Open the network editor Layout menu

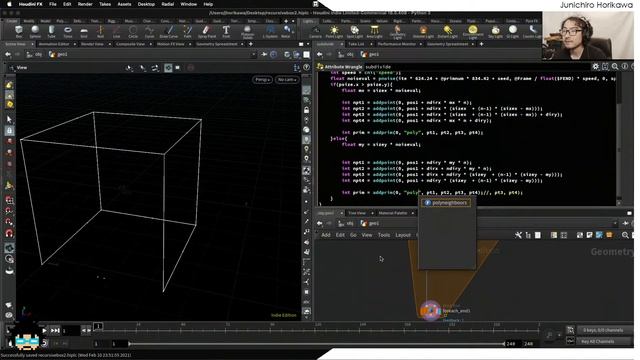coord(403,235)
